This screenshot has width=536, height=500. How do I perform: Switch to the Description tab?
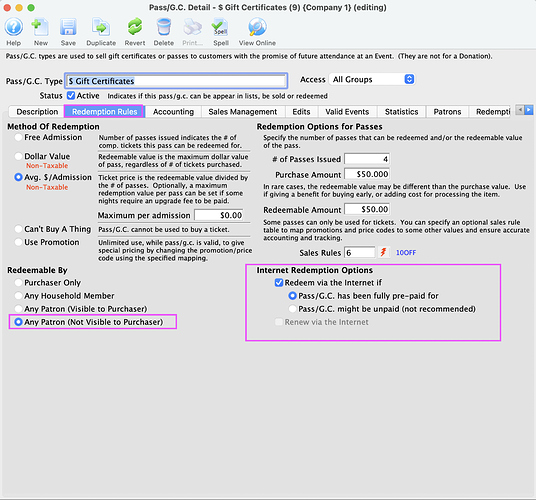[x=37, y=112]
